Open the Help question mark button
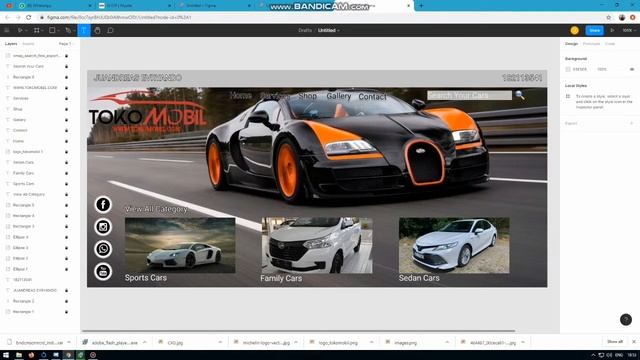 [626, 319]
